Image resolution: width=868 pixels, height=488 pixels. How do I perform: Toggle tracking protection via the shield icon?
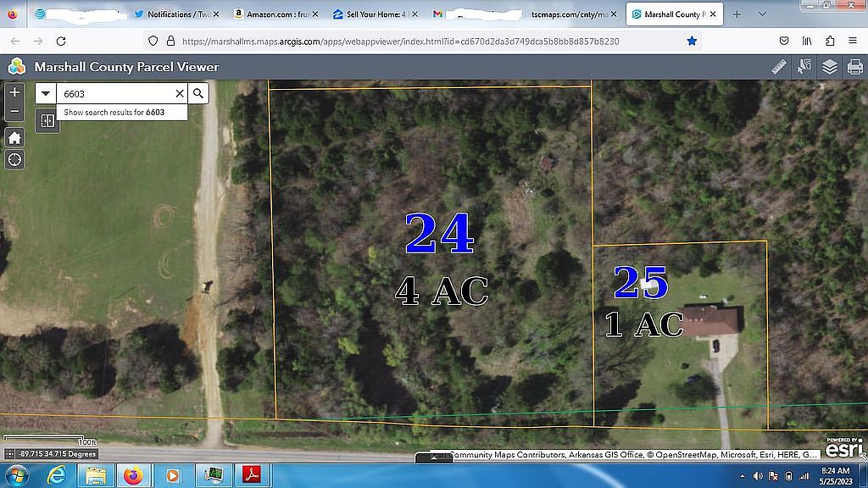tap(153, 41)
